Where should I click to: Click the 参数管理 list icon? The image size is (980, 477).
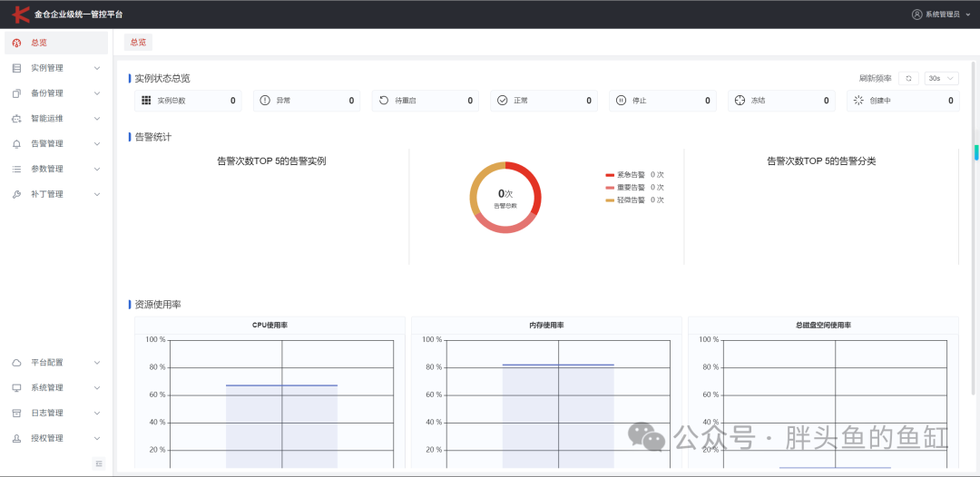[17, 169]
